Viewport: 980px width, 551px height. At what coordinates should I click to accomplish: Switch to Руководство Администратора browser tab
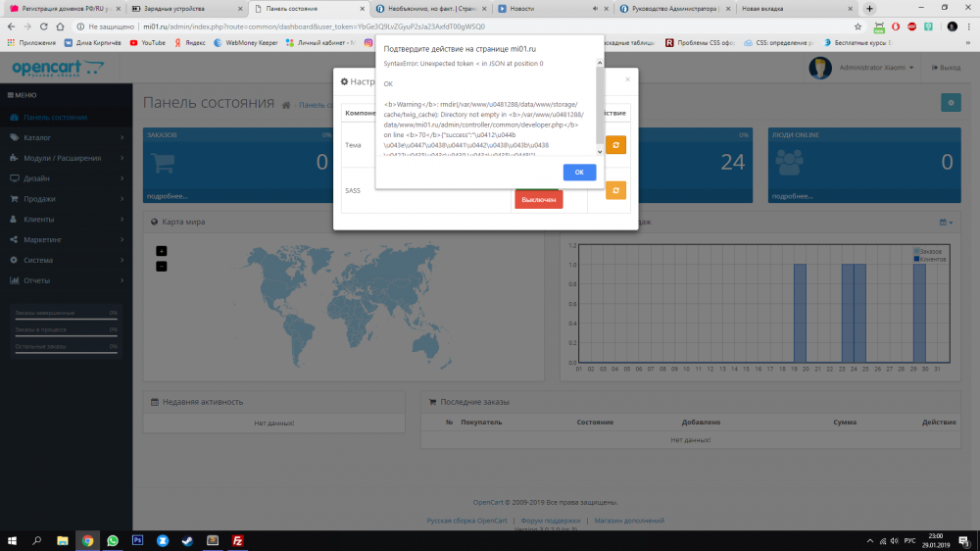pyautogui.click(x=674, y=9)
